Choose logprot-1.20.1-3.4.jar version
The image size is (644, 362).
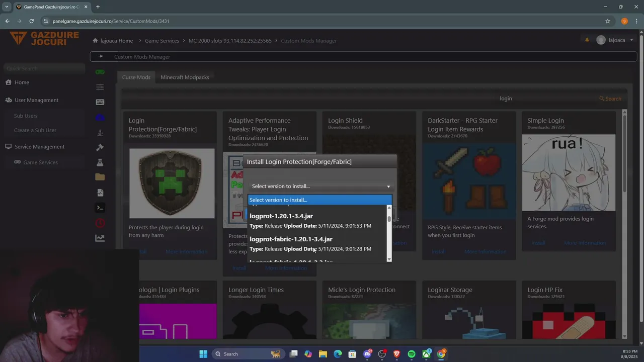tap(317, 221)
